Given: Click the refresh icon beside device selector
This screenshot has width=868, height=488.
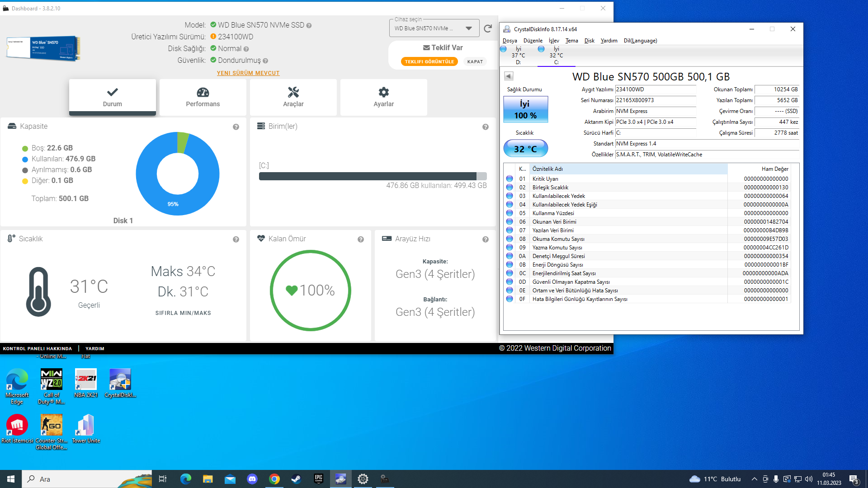Looking at the screenshot, I should coord(488,29).
